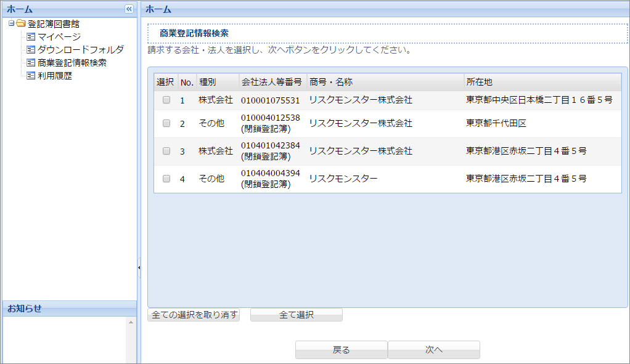Image resolution: width=630 pixels, height=364 pixels.
Task: Select checkbox for company number 010004012538
Action: pyautogui.click(x=166, y=123)
